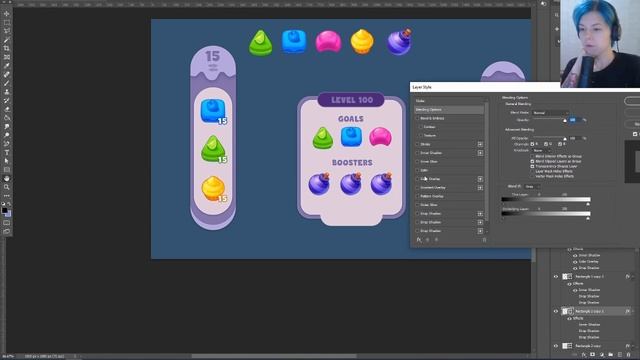Create a new group in the Layers panel

tap(611, 355)
